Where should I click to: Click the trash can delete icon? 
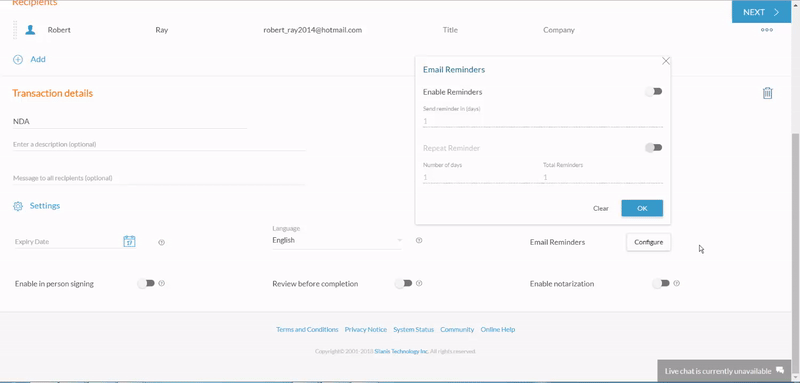click(x=767, y=93)
